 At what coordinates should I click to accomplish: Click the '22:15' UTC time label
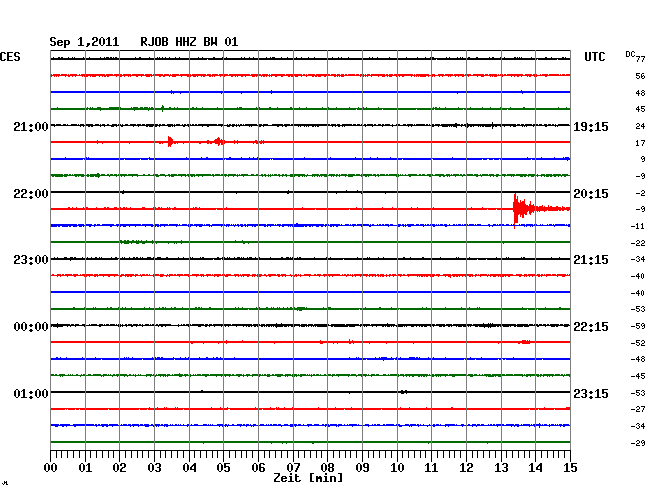591,327
